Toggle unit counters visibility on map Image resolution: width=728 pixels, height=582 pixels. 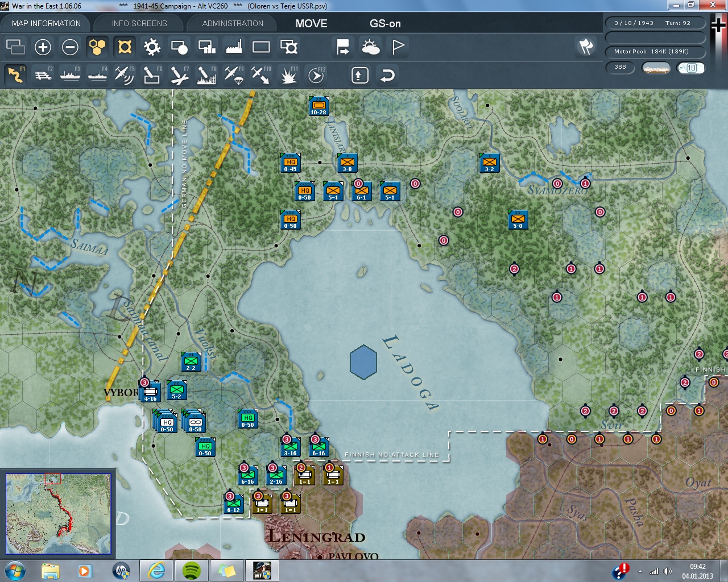tap(125, 47)
